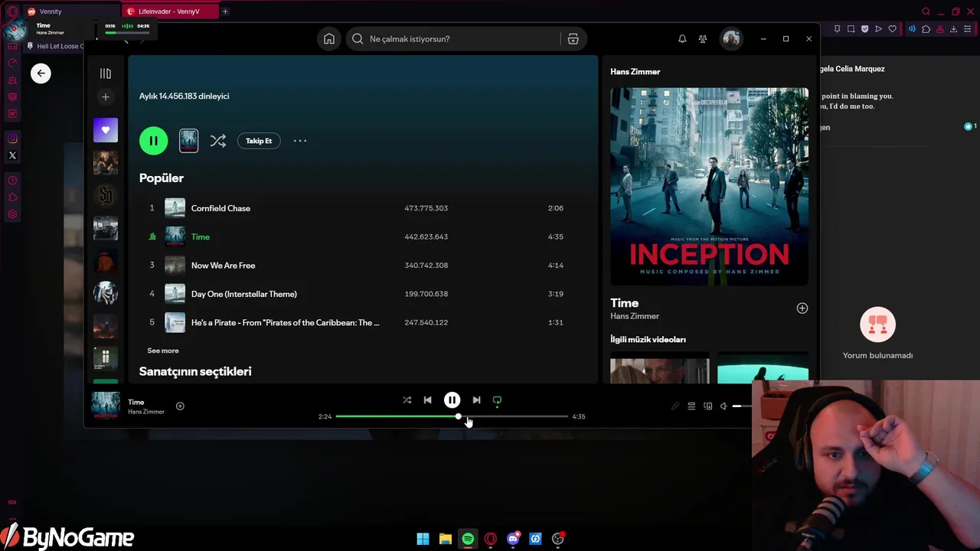Pause playback in player bar
Screen dimensions: 980x551
click(x=452, y=400)
